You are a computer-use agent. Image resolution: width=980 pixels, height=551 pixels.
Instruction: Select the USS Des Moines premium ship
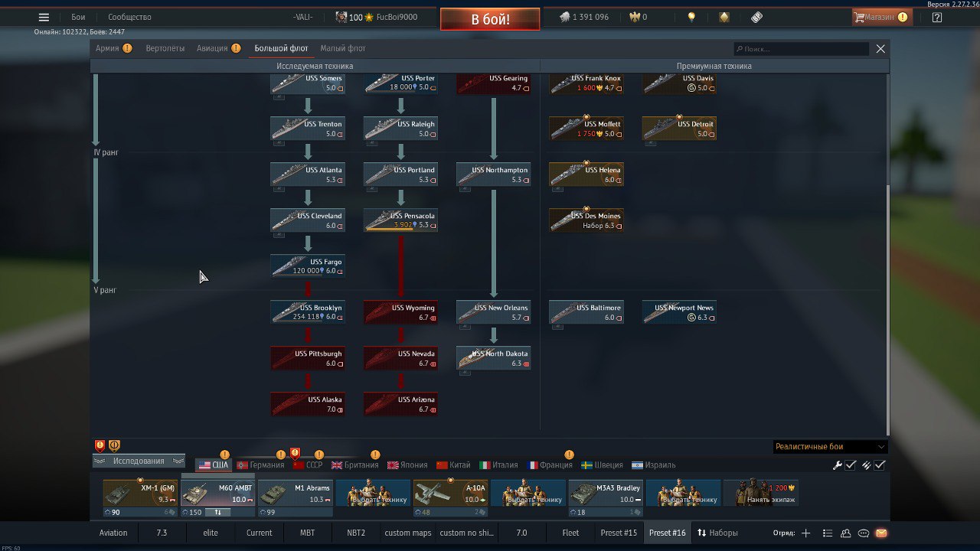[586, 220]
